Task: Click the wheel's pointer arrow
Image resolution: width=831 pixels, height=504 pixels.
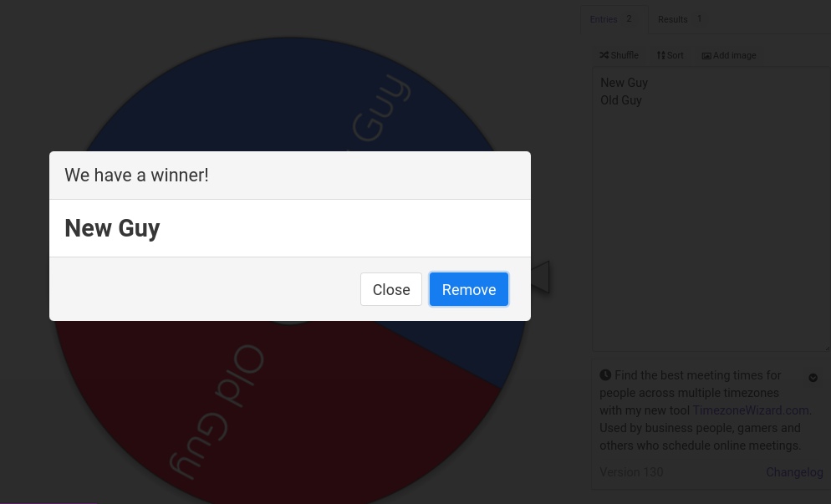Action: (x=540, y=276)
